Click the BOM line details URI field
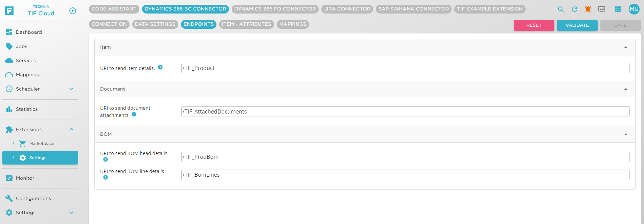This screenshot has height=224, width=644. 405,175
